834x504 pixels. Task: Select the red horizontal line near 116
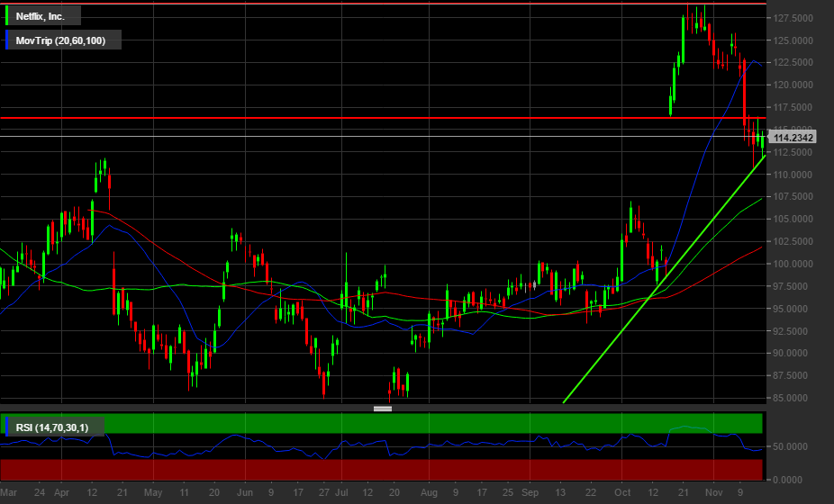383,118
